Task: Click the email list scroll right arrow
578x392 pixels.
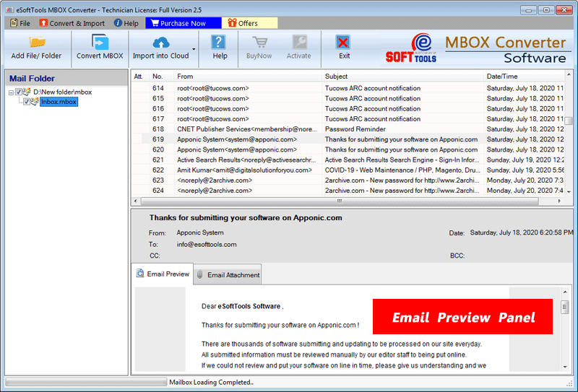Action: 559,201
